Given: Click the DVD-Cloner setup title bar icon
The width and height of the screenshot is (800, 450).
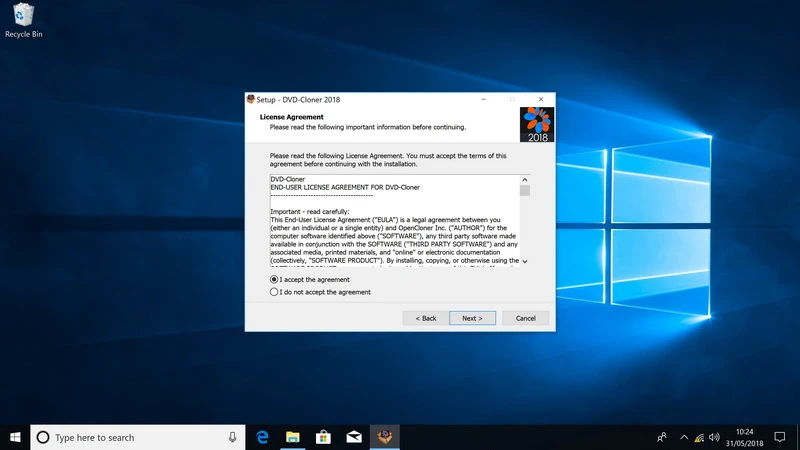Looking at the screenshot, I should point(251,99).
